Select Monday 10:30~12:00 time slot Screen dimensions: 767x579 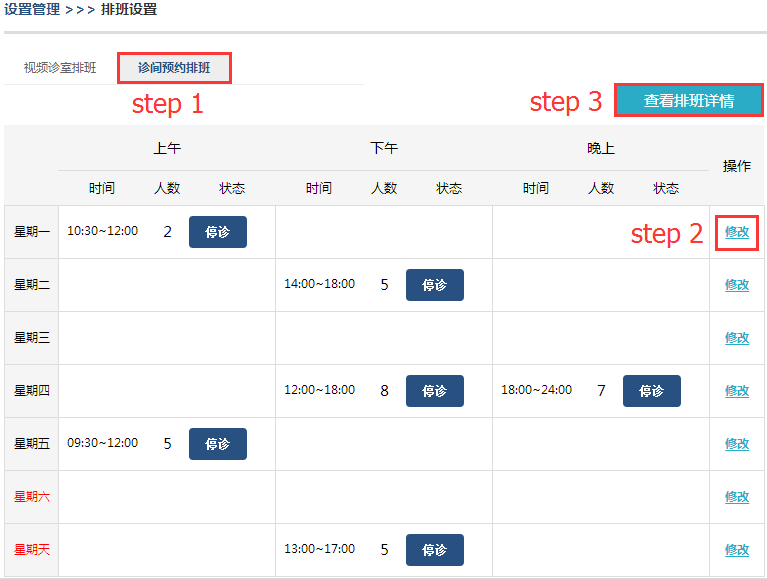(102, 231)
